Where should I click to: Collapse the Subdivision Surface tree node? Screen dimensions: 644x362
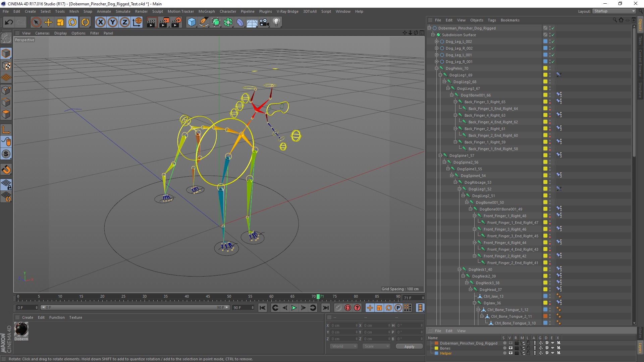tap(433, 35)
